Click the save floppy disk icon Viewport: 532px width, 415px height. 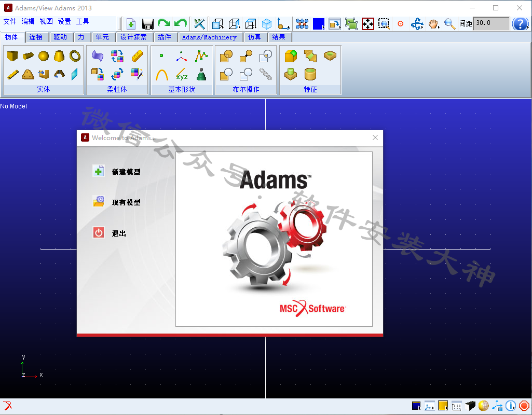click(147, 24)
